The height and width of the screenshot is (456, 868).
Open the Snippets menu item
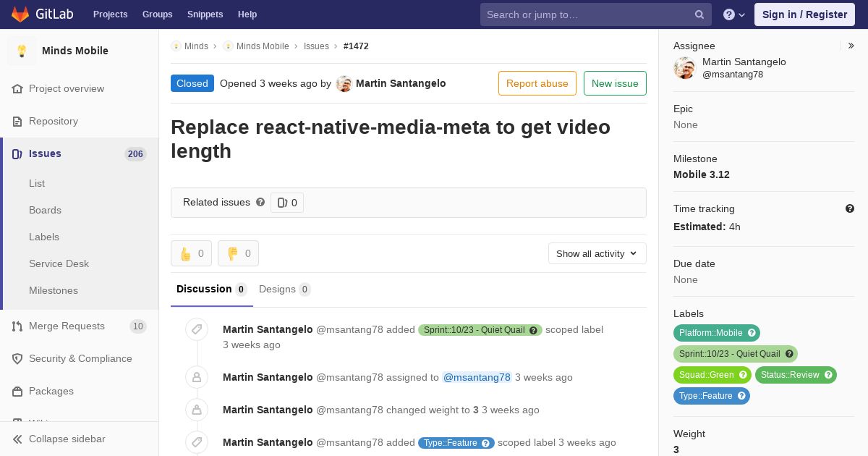[205, 14]
